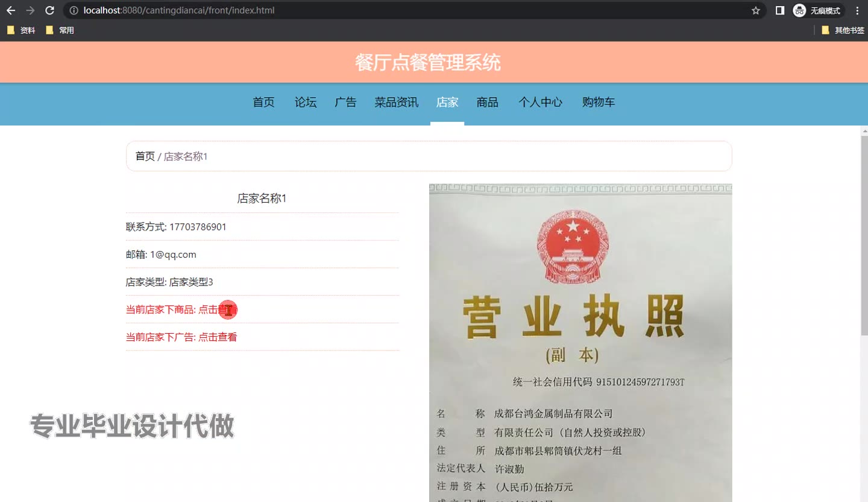Open the 其他书签 bookmarks folder
This screenshot has width=868, height=502.
point(843,30)
